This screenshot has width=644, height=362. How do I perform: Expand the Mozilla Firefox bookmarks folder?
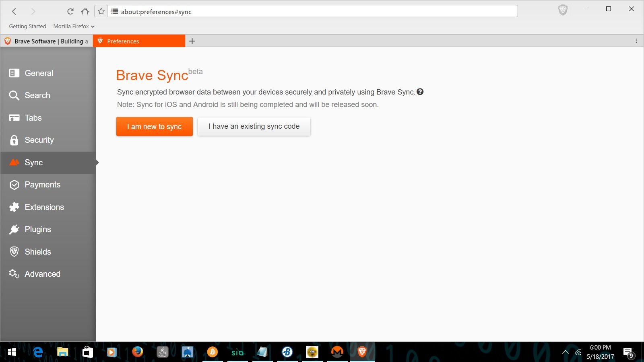[74, 26]
